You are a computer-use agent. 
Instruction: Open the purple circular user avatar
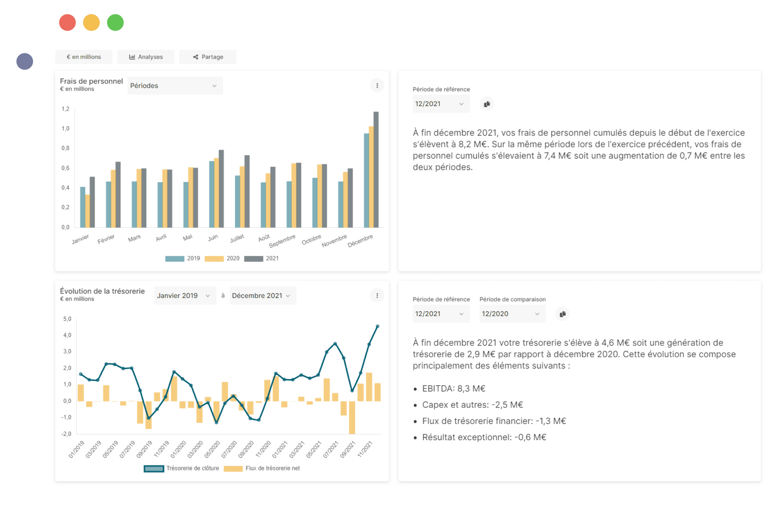25,61
